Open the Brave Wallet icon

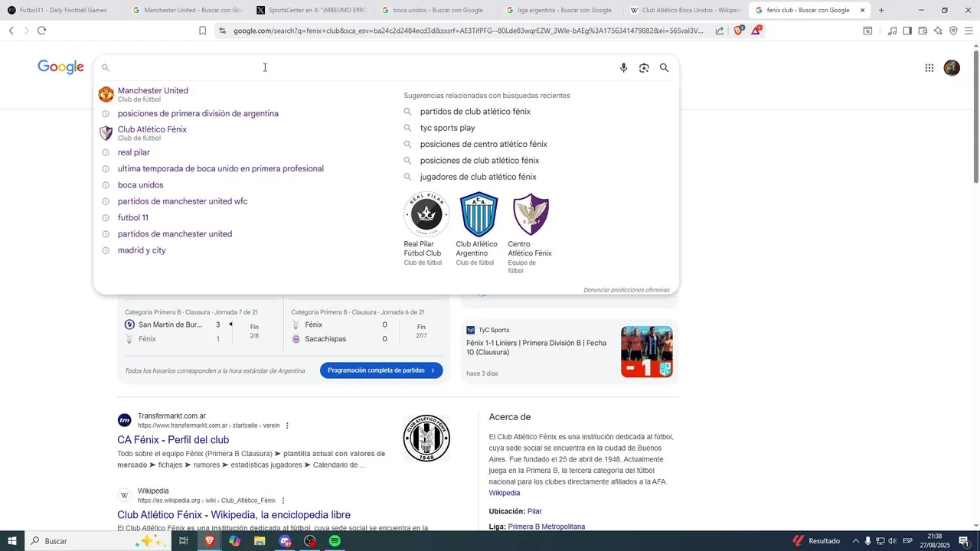click(923, 31)
